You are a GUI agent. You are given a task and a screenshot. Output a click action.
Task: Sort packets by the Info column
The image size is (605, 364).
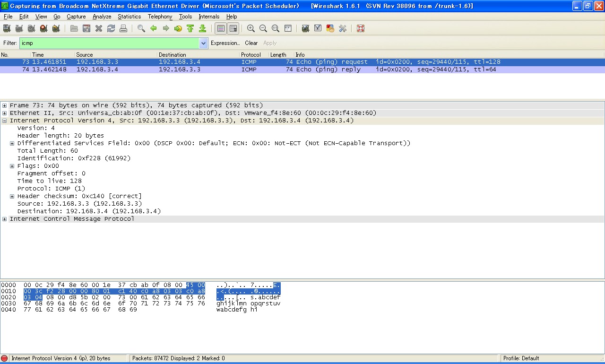(449, 55)
